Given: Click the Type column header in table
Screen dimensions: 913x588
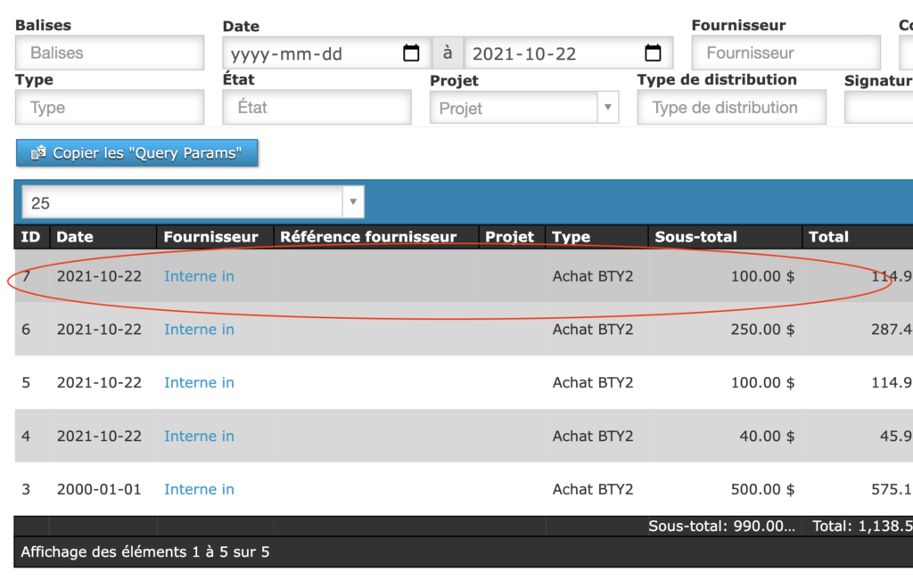Looking at the screenshot, I should click(571, 237).
